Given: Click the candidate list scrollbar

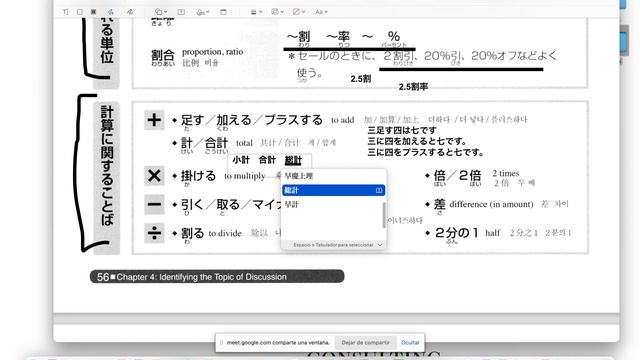Looking at the screenshot, I should [x=384, y=215].
